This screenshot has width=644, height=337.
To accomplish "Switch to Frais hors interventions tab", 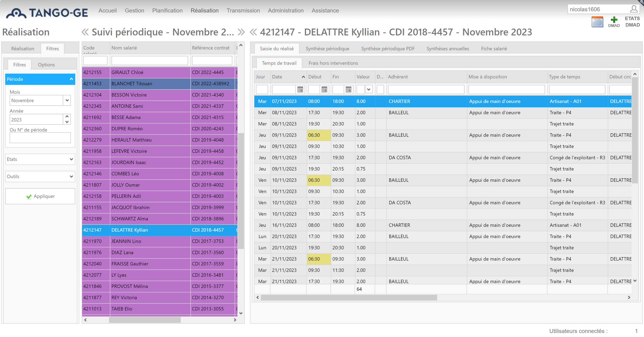I will [333, 63].
